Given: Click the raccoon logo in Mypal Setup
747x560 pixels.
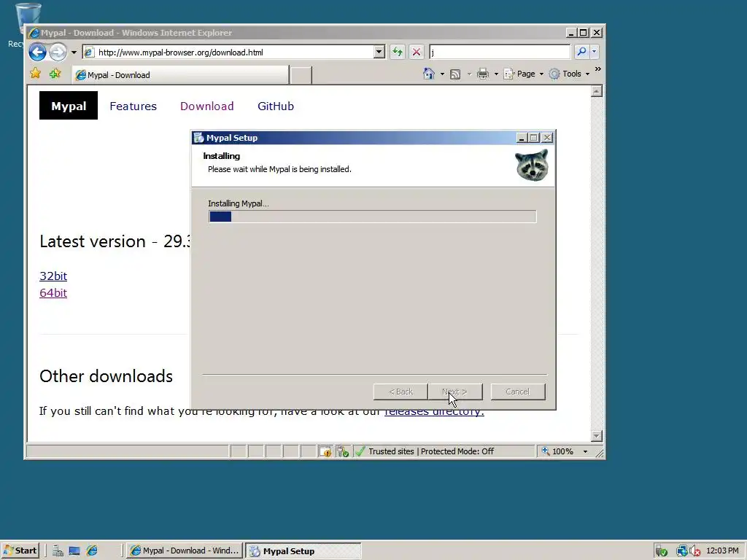Looking at the screenshot, I should pyautogui.click(x=532, y=166).
